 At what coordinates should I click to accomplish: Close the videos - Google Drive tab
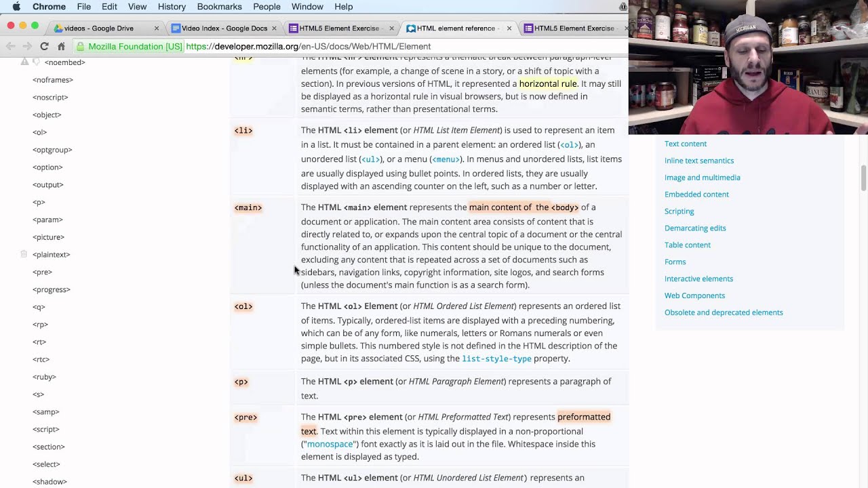[157, 28]
